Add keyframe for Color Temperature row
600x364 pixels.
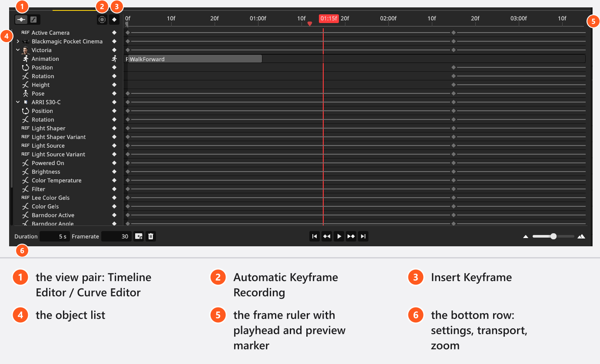click(x=114, y=180)
